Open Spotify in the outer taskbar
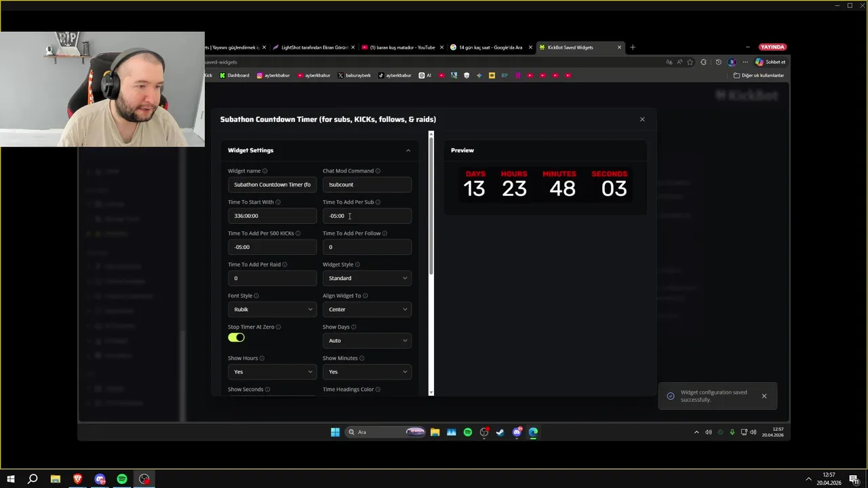 [122, 479]
